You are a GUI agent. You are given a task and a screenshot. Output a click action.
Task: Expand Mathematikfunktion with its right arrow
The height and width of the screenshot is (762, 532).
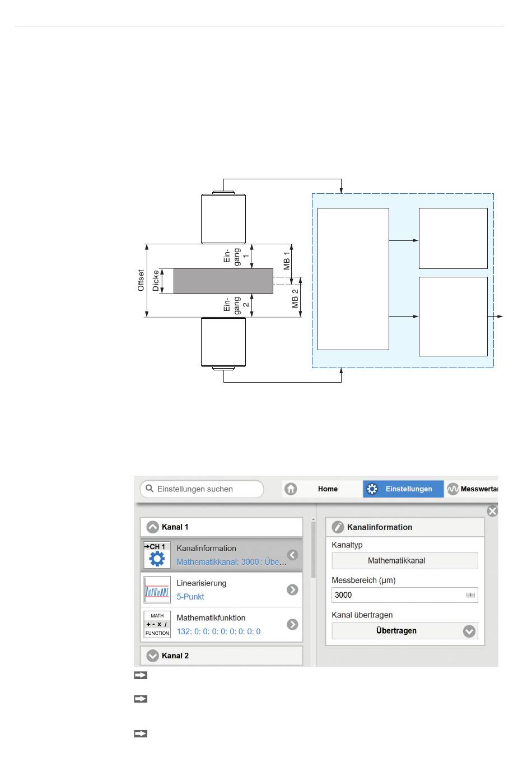(x=292, y=625)
